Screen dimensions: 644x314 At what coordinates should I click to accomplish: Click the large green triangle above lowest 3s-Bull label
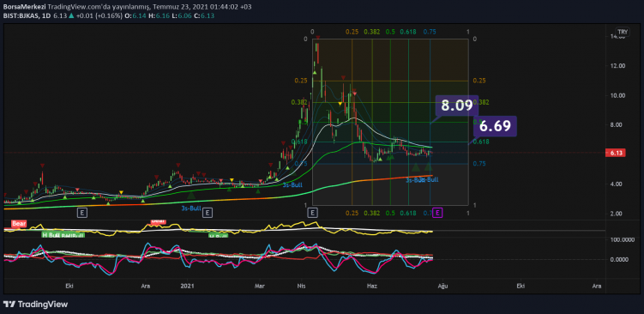click(x=190, y=195)
